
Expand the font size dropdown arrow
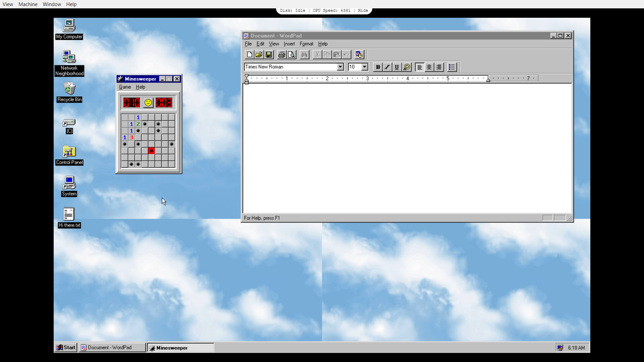365,67
